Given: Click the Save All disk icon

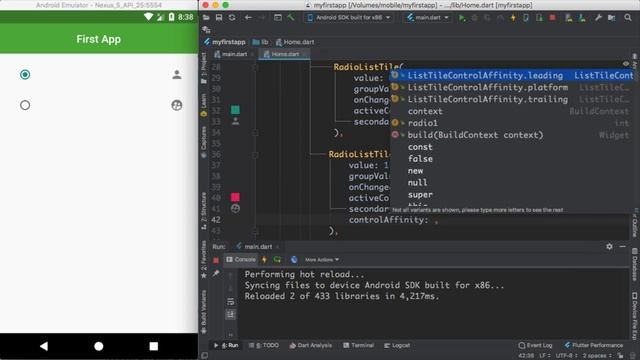Looking at the screenshot, I should [x=219, y=18].
